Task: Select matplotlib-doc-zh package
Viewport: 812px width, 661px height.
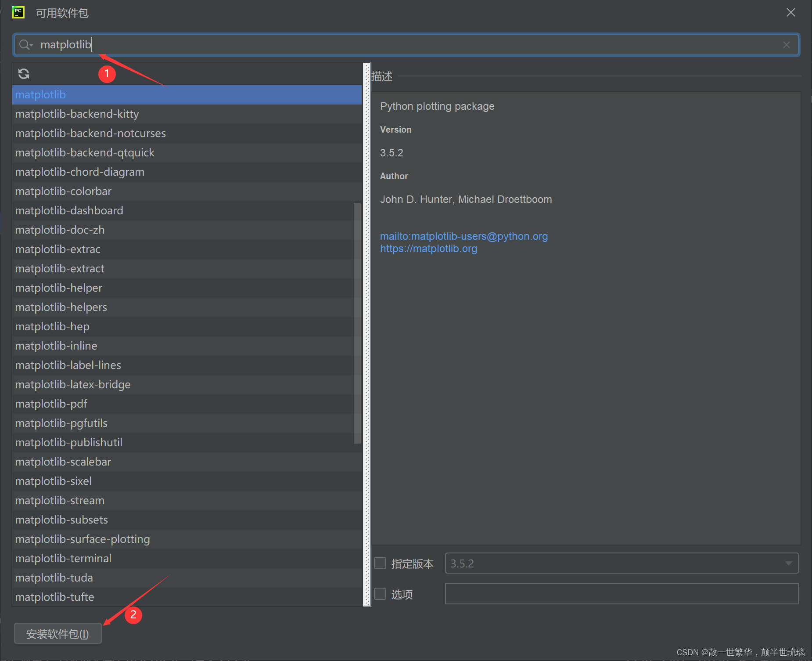Action: 187,230
